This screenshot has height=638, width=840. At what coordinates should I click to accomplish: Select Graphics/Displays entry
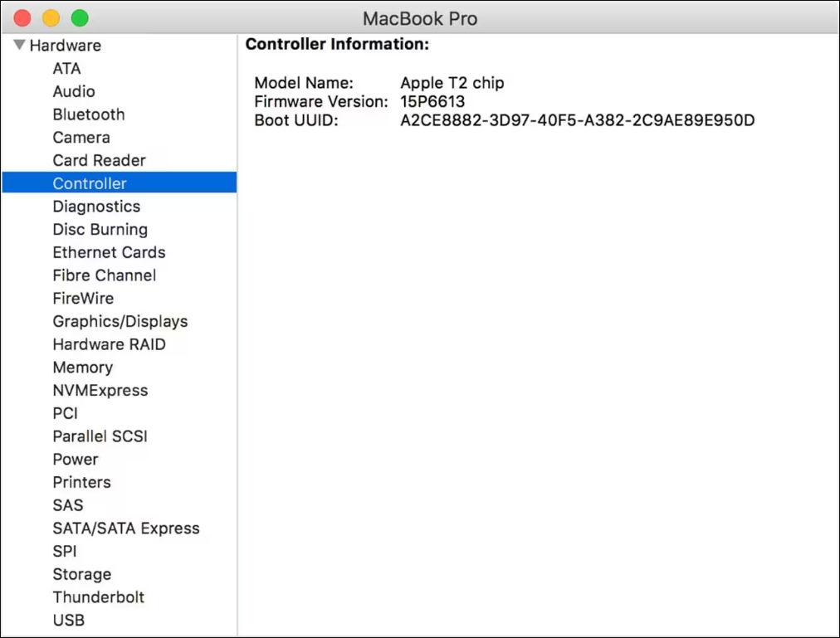tap(120, 321)
